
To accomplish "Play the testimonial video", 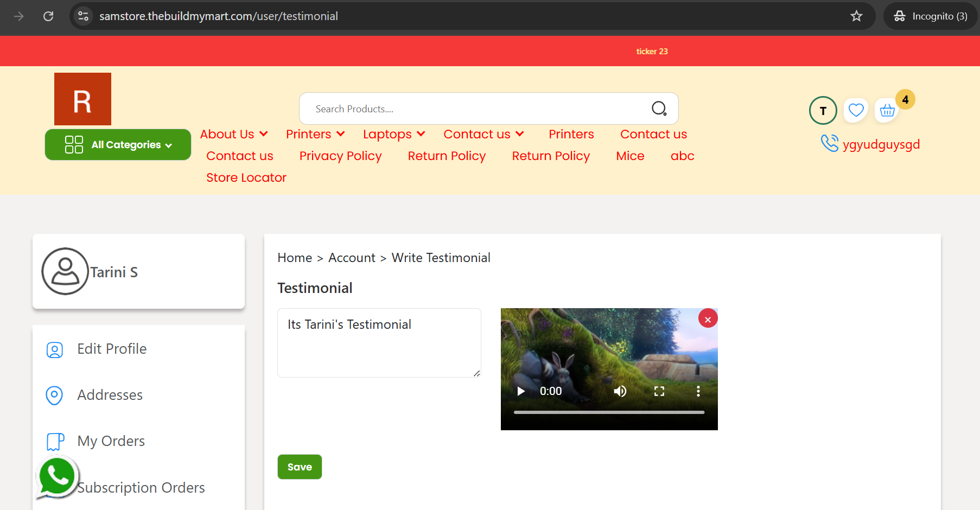I will click(521, 391).
